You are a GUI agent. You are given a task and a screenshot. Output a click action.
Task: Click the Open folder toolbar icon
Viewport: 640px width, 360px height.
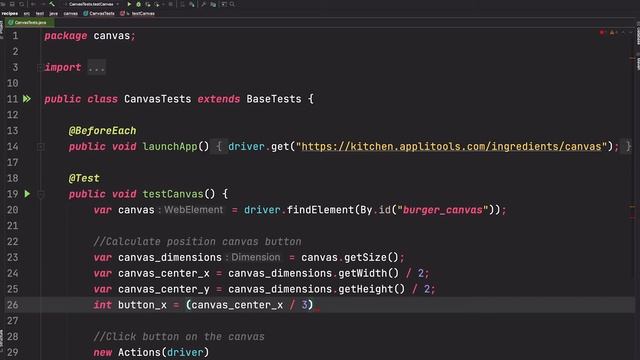(x=2, y=4)
